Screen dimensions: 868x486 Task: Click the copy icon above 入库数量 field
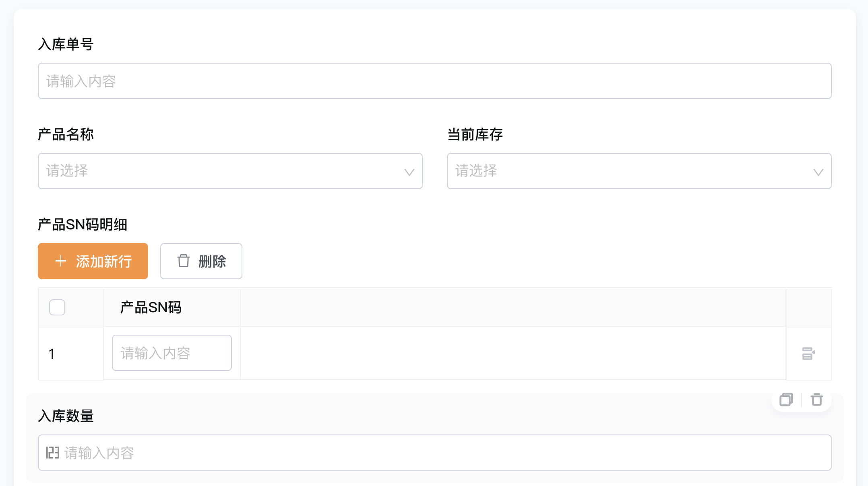tap(786, 400)
